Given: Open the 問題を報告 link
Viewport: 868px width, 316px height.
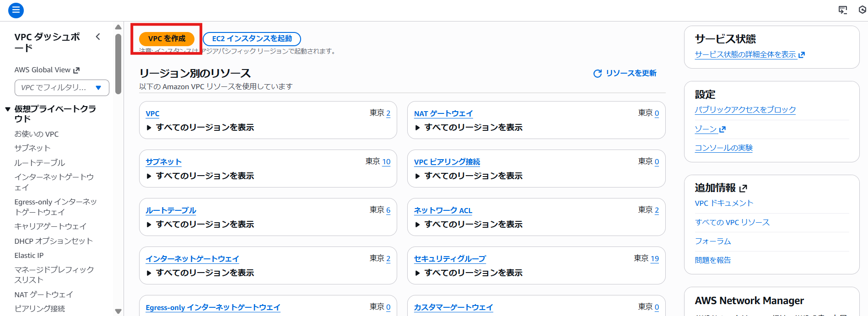Looking at the screenshot, I should coord(713,260).
